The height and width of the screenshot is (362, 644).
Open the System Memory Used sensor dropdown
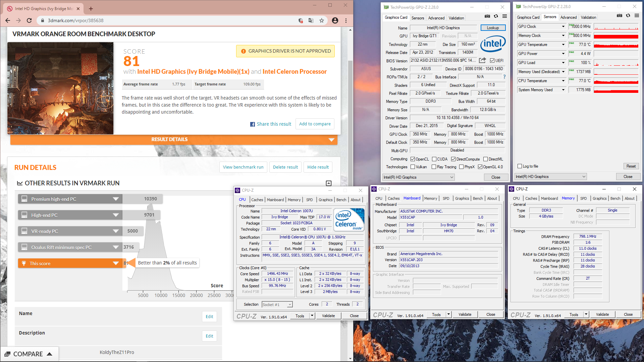tap(563, 90)
